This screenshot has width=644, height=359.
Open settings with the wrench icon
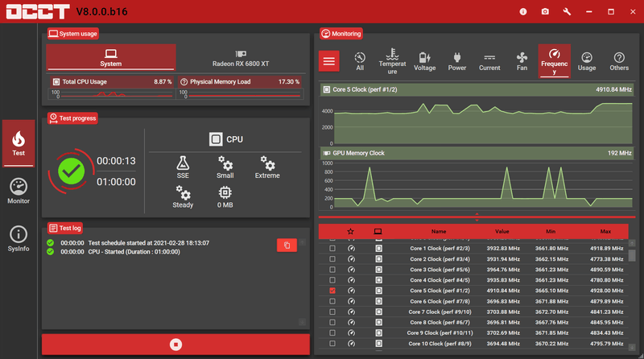pyautogui.click(x=567, y=11)
